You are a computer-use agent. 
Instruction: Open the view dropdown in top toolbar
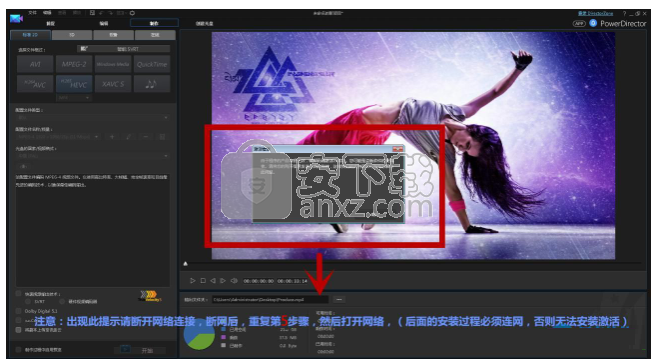pos(121,13)
